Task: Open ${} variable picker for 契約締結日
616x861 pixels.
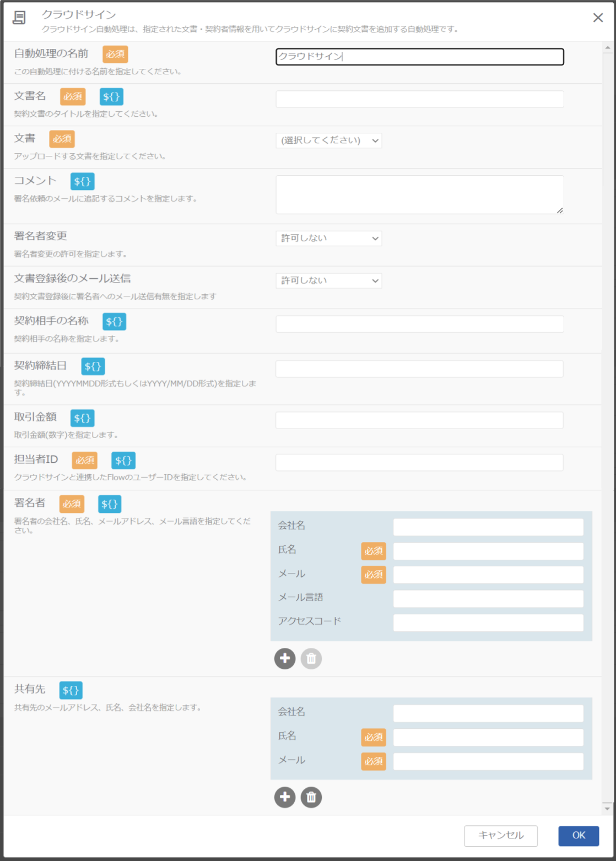Action: (93, 366)
